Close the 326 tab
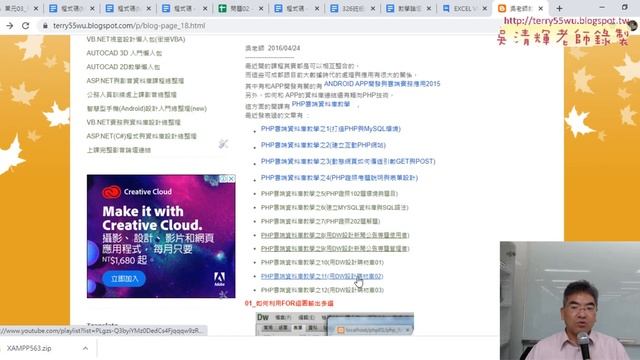 point(373,8)
